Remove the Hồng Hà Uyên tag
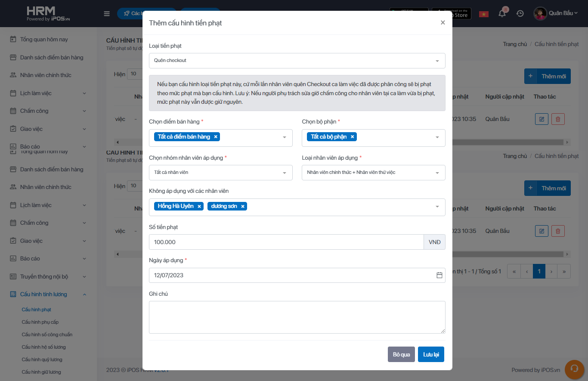Image resolution: width=588 pixels, height=381 pixels. 199,207
